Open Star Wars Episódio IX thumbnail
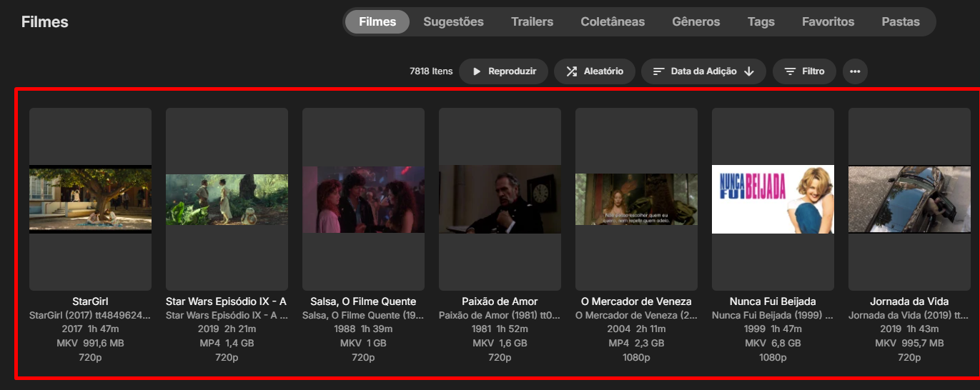The image size is (980, 390). tap(227, 199)
